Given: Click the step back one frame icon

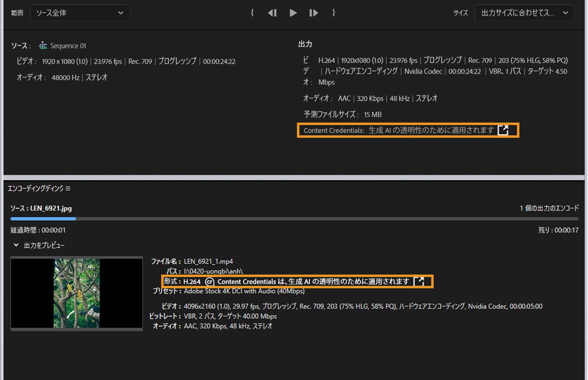Looking at the screenshot, I should click(272, 13).
